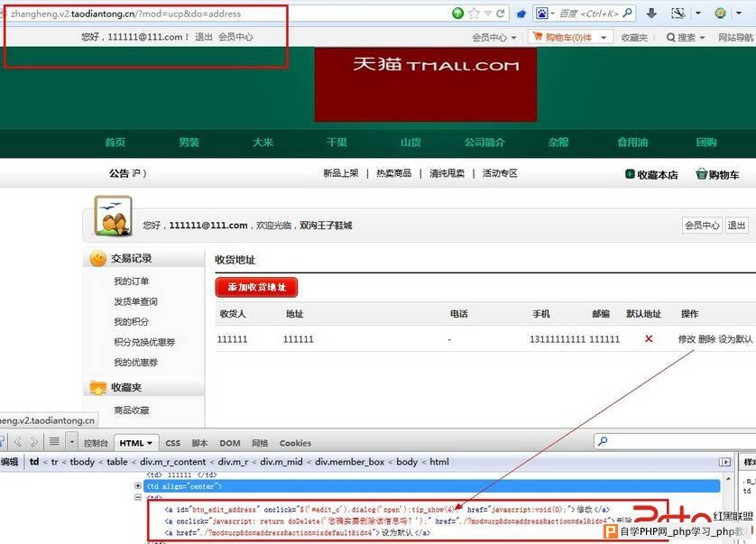Click 清纯甩卖 link

447,173
